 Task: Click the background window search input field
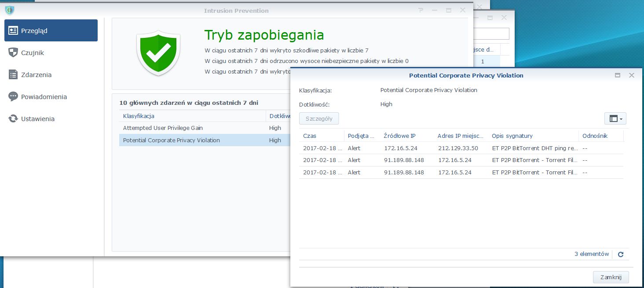coord(491,34)
